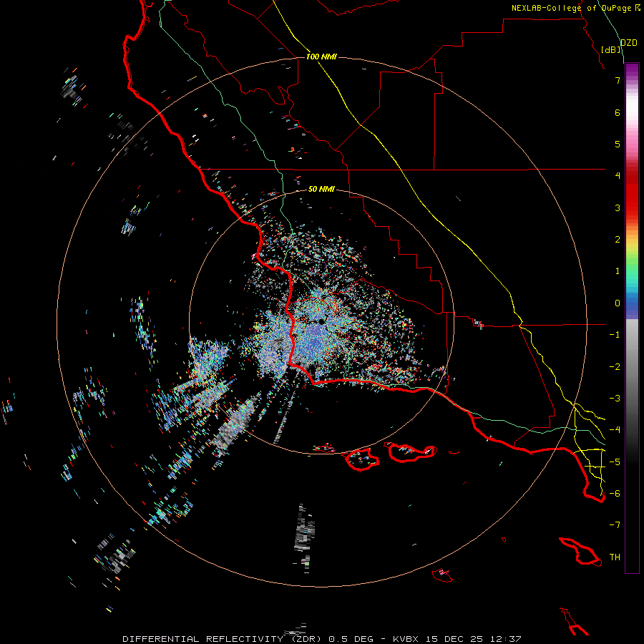Click the 5 value on the color scale

click(618, 144)
